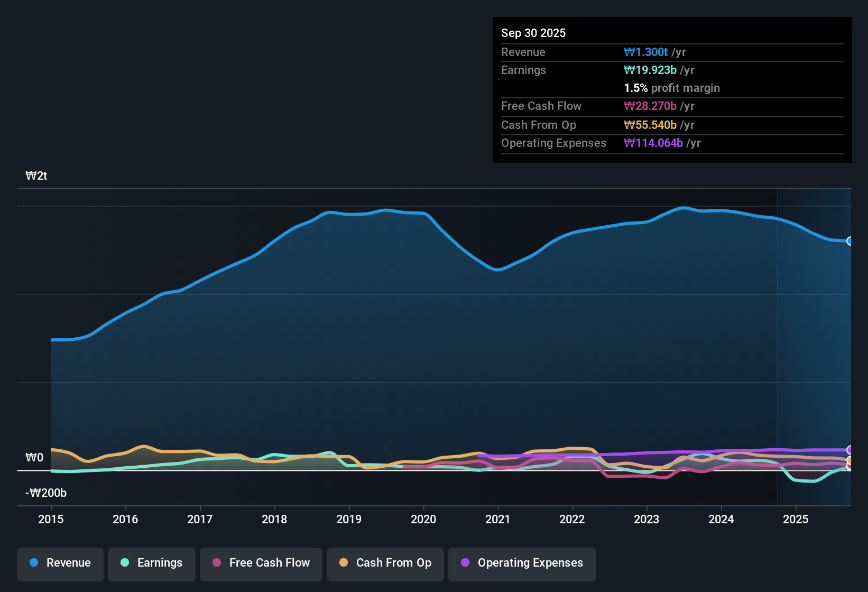The image size is (868, 592).
Task: Expand the Operating Expenses legend entry
Action: tap(522, 563)
